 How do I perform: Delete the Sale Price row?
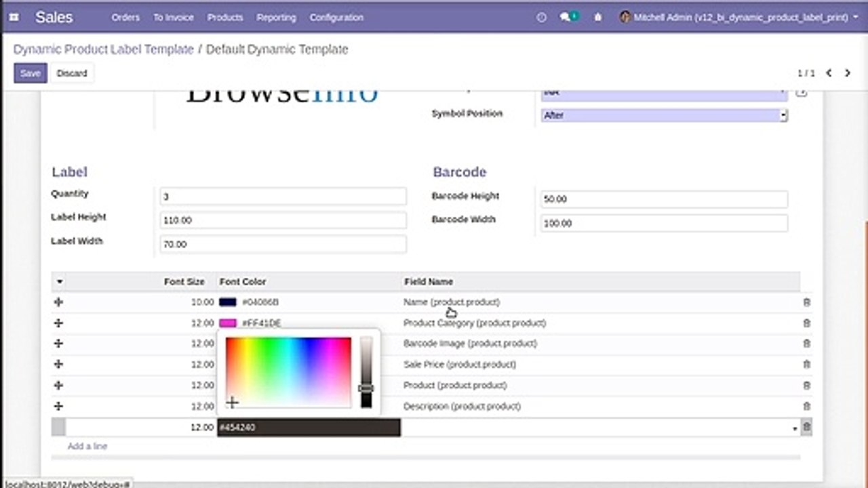(806, 365)
